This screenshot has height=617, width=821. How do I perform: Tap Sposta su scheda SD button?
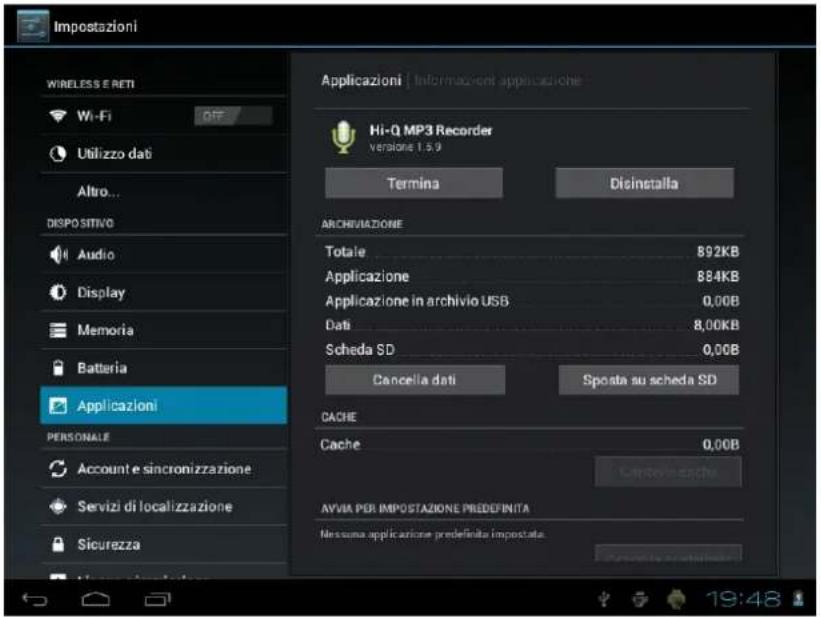649,380
